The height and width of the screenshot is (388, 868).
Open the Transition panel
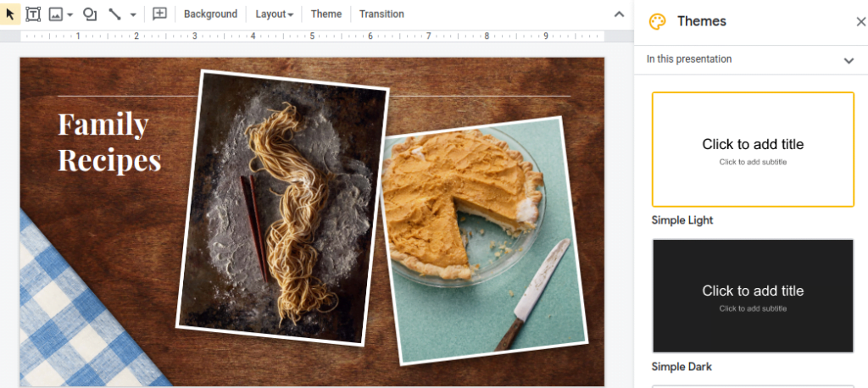(381, 14)
